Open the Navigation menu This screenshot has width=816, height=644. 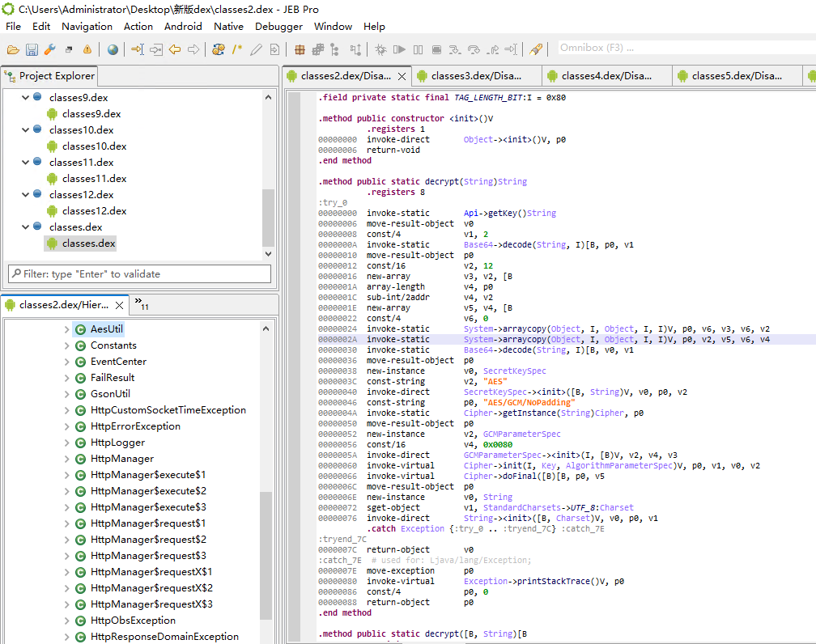coord(87,26)
